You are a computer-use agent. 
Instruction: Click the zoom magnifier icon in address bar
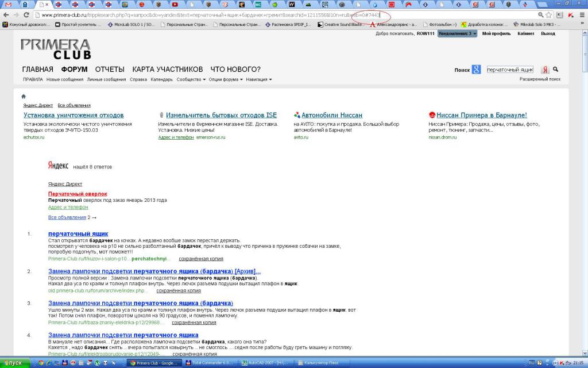point(541,15)
